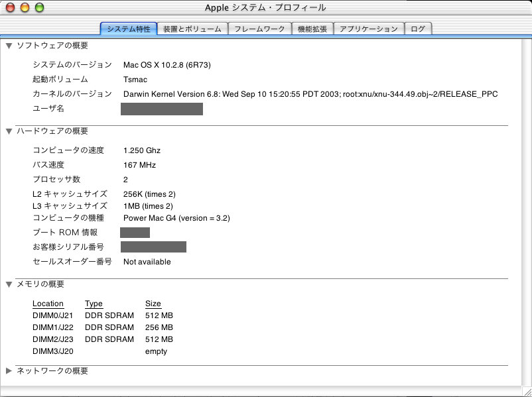Image resolution: width=532 pixels, height=397 pixels.
Task: Click the 1MB (times 2) cache value
Action: pyautogui.click(x=148, y=206)
